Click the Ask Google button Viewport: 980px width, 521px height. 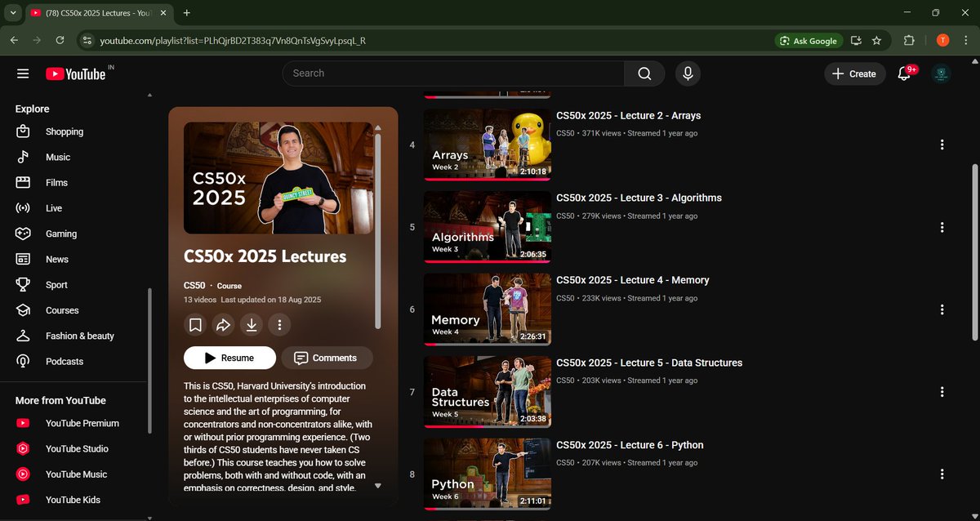coord(808,40)
